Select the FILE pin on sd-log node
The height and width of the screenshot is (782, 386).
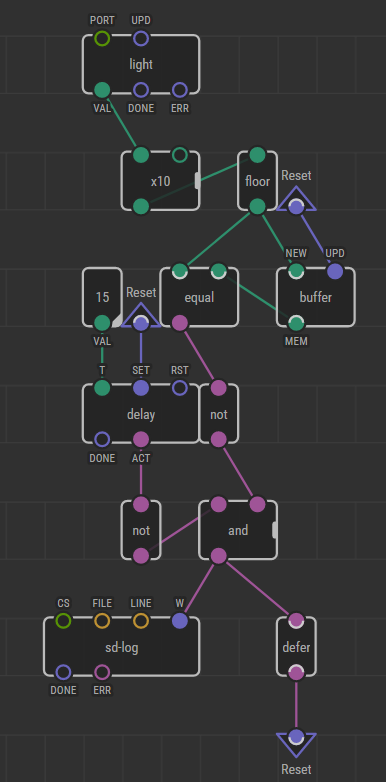pos(102,621)
